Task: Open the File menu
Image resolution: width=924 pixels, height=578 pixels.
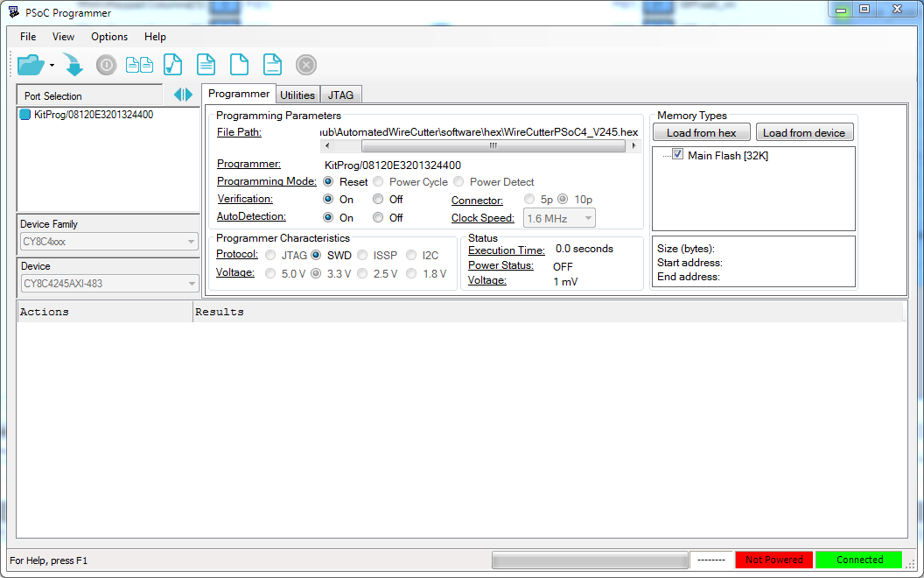Action: pos(28,37)
